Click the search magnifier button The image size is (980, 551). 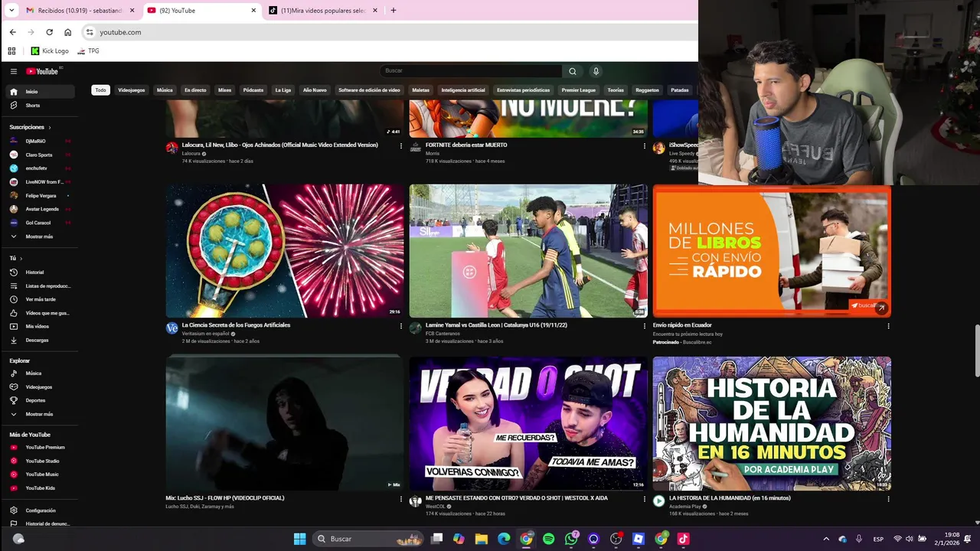[x=572, y=71]
